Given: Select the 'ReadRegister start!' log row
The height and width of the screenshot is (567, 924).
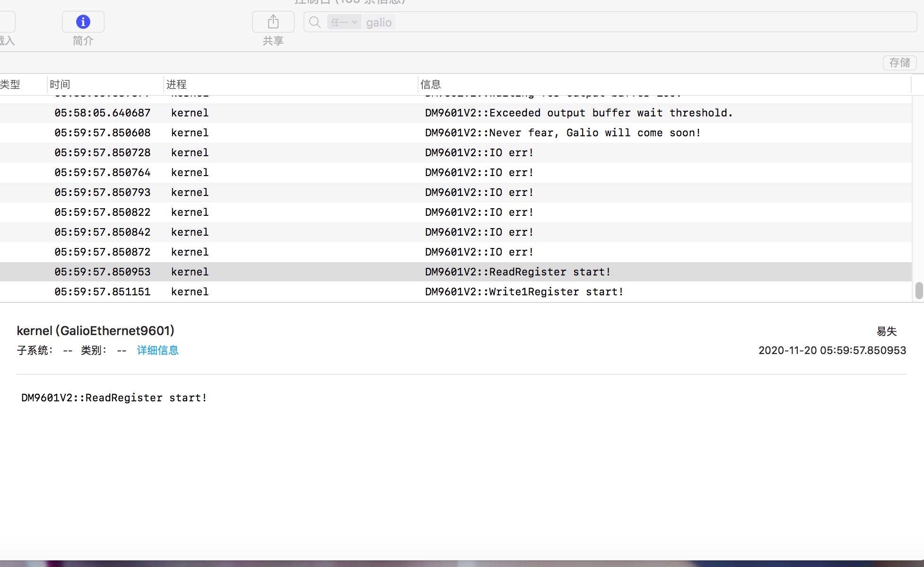Looking at the screenshot, I should coord(456,272).
